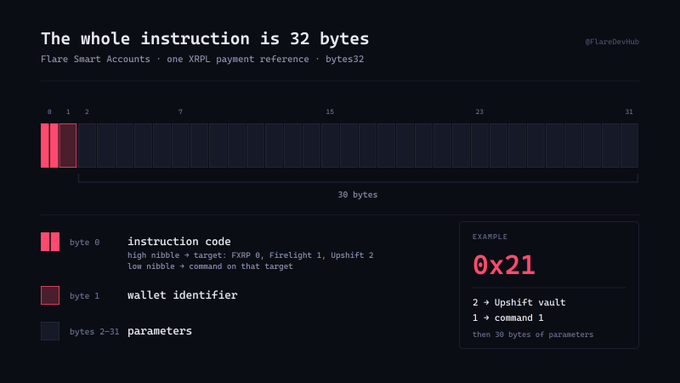Click the dark red legend swatch for byte 1
This screenshot has width=680, height=383.
pyautogui.click(x=50, y=295)
